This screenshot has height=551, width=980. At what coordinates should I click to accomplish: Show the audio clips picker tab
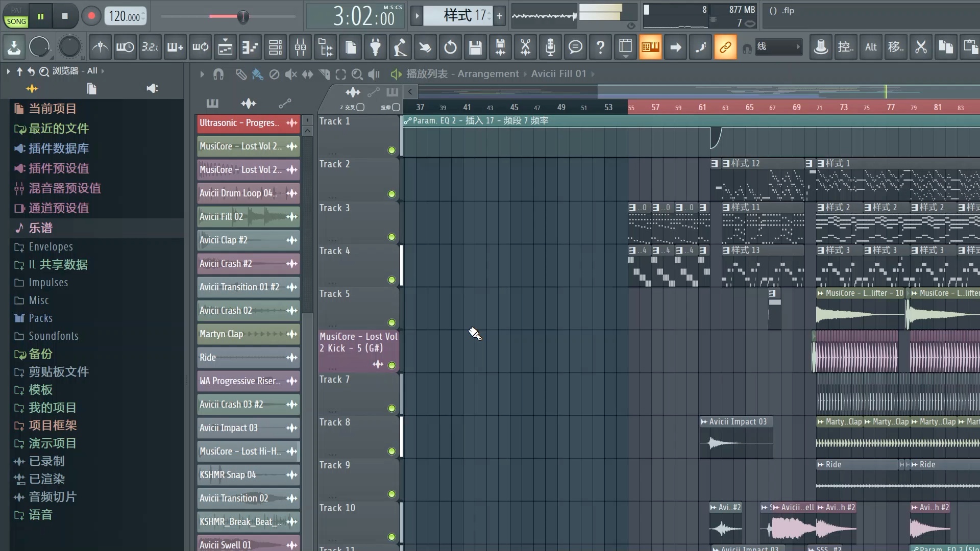pyautogui.click(x=249, y=104)
